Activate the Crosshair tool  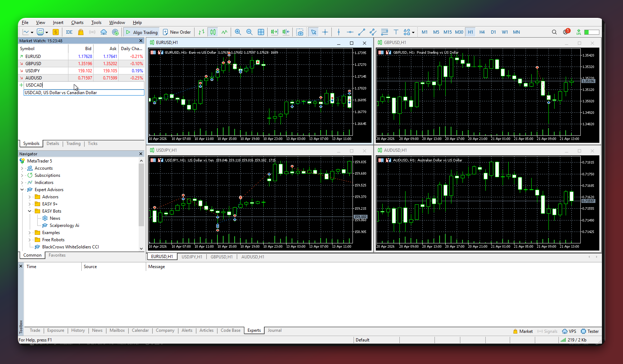click(x=325, y=32)
